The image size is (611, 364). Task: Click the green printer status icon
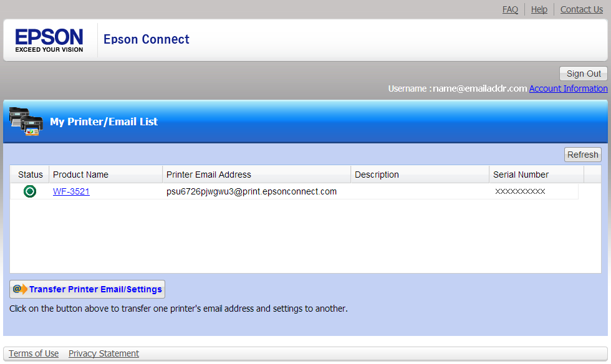pos(29,192)
